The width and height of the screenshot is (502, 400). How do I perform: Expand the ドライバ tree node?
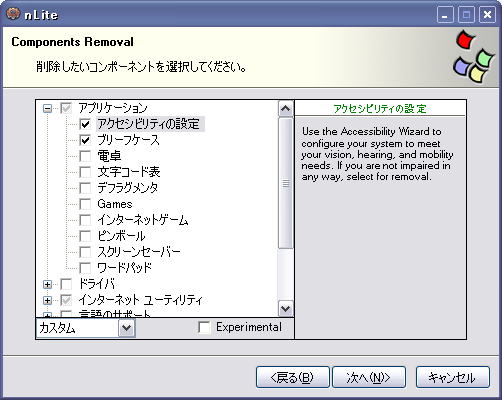(48, 284)
